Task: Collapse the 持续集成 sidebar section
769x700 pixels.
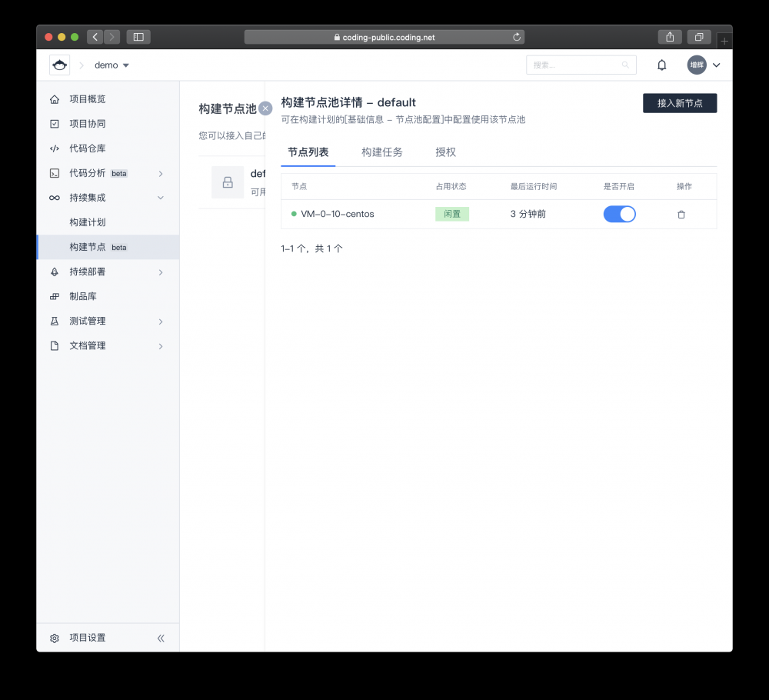Action: (x=161, y=197)
